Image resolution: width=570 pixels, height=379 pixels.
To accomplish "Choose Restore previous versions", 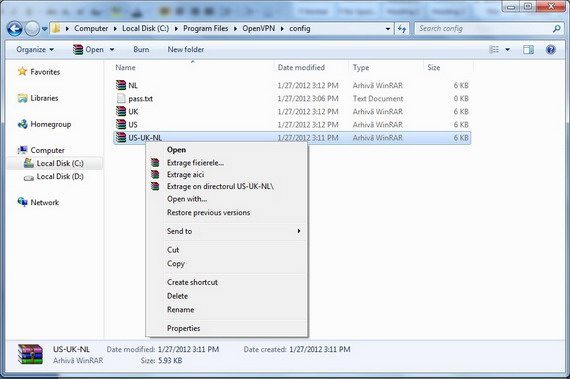I will 227,213.
